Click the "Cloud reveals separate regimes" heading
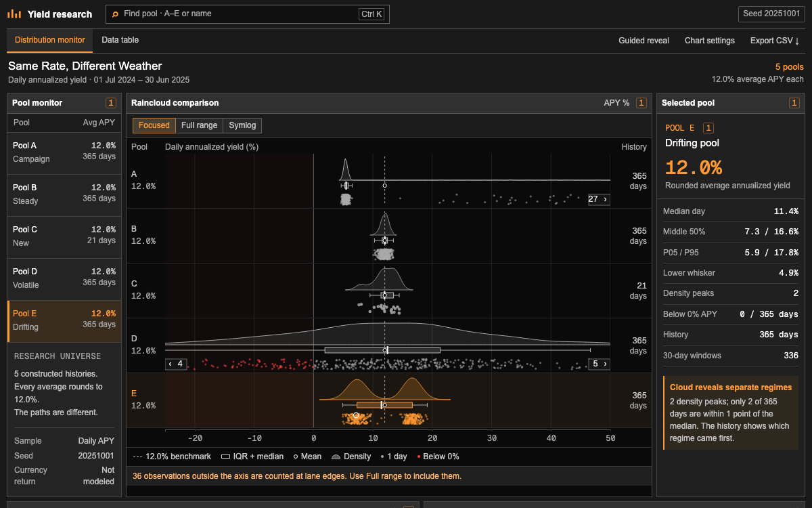Screen dimensions: 812x508 coord(731,387)
